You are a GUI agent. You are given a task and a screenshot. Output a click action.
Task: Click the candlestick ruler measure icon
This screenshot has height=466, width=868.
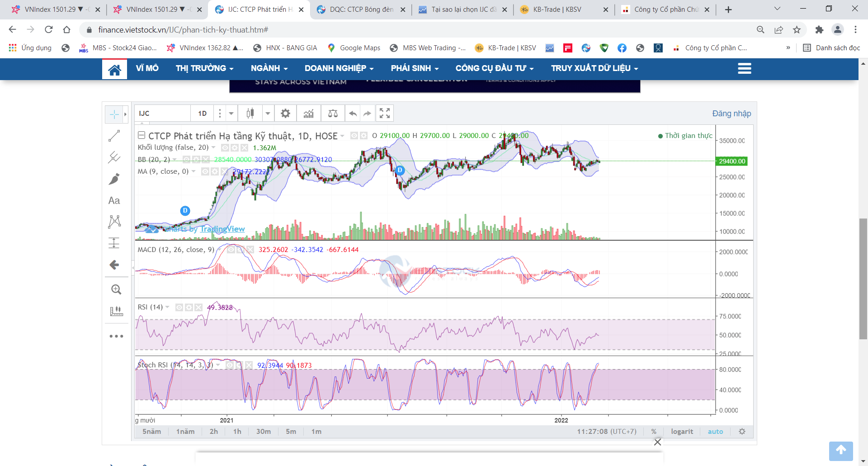pos(116,311)
